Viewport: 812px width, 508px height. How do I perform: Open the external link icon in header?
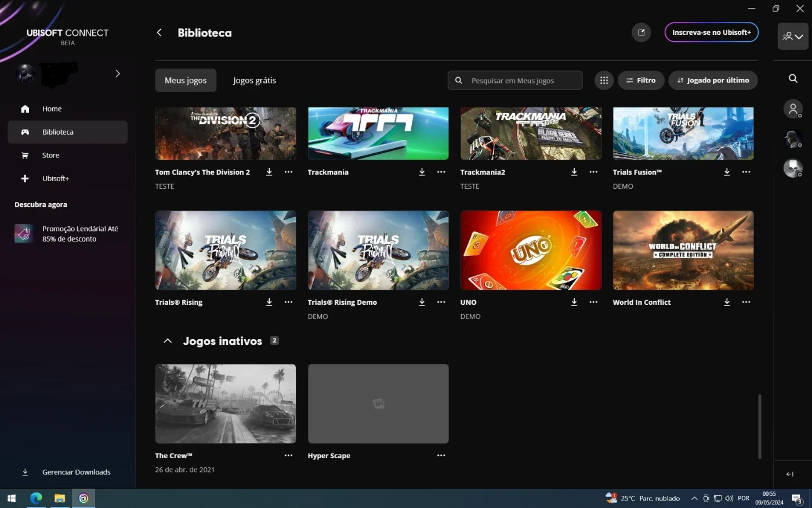point(641,33)
